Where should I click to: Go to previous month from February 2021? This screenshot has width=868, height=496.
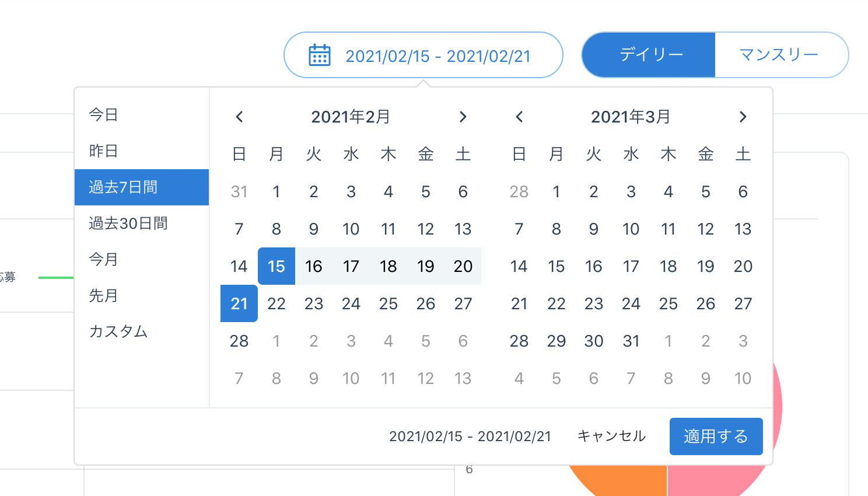point(239,117)
